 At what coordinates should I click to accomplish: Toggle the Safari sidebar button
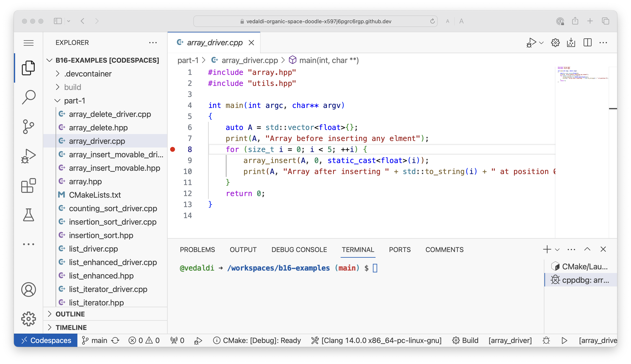58,21
